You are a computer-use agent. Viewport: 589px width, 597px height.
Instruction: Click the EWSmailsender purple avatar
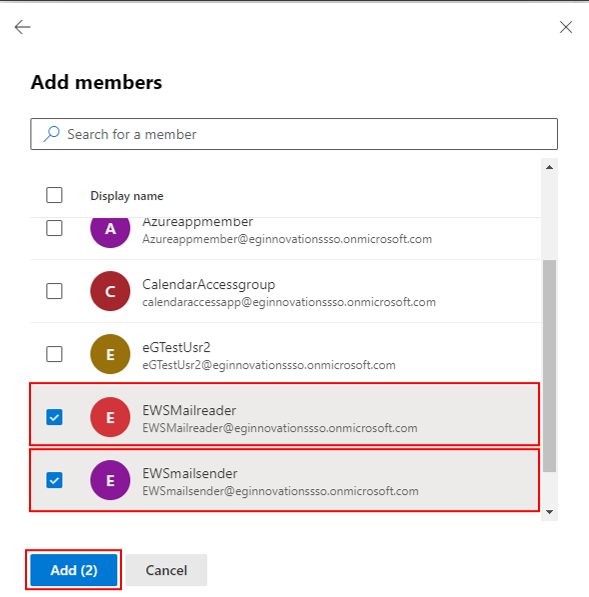110,480
